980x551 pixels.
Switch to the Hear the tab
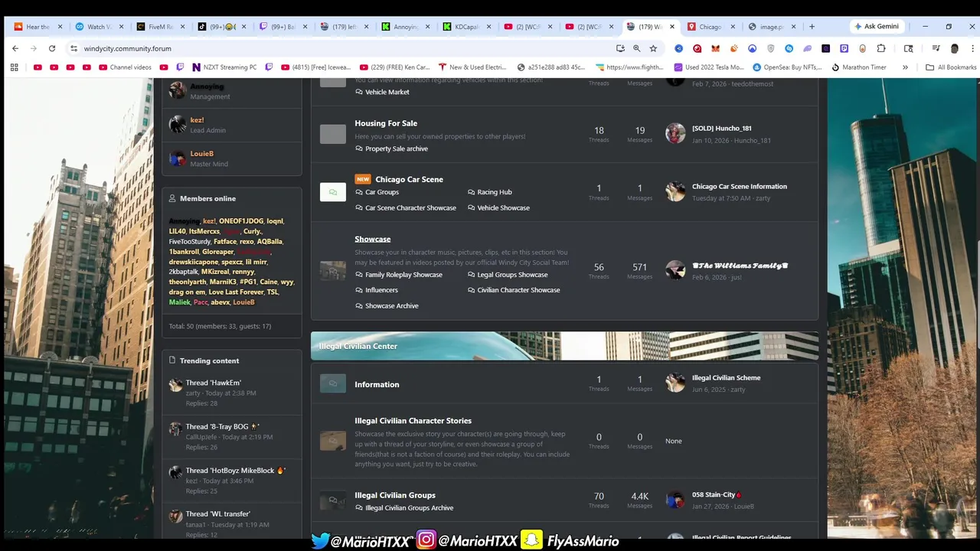point(38,27)
